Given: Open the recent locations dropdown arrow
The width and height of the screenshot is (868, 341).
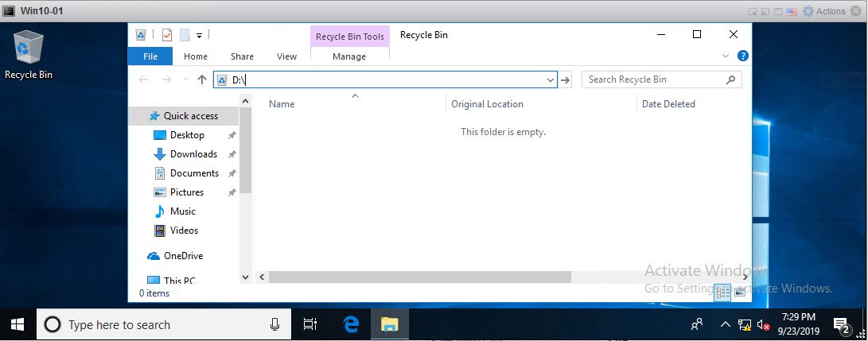Looking at the screenshot, I should [x=185, y=79].
